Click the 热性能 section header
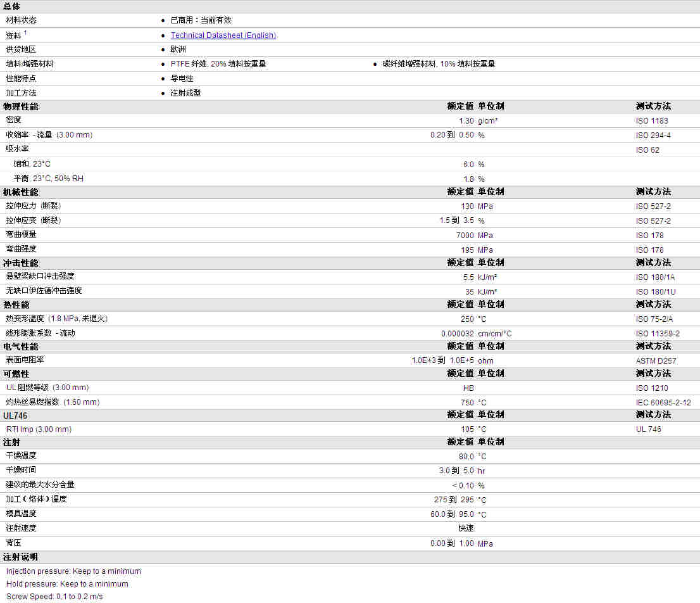This screenshot has height=603, width=700. point(16,305)
